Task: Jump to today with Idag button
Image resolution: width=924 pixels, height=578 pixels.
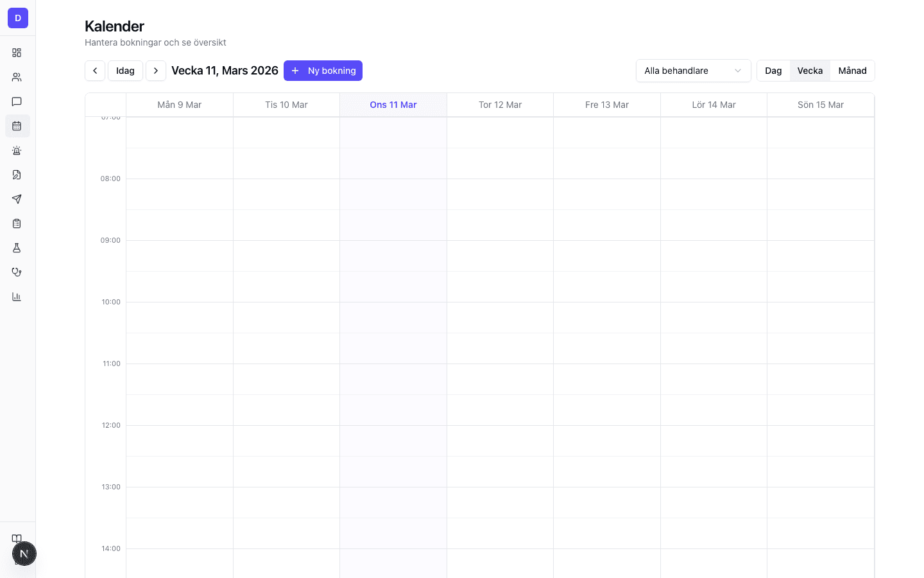Action: tap(125, 71)
